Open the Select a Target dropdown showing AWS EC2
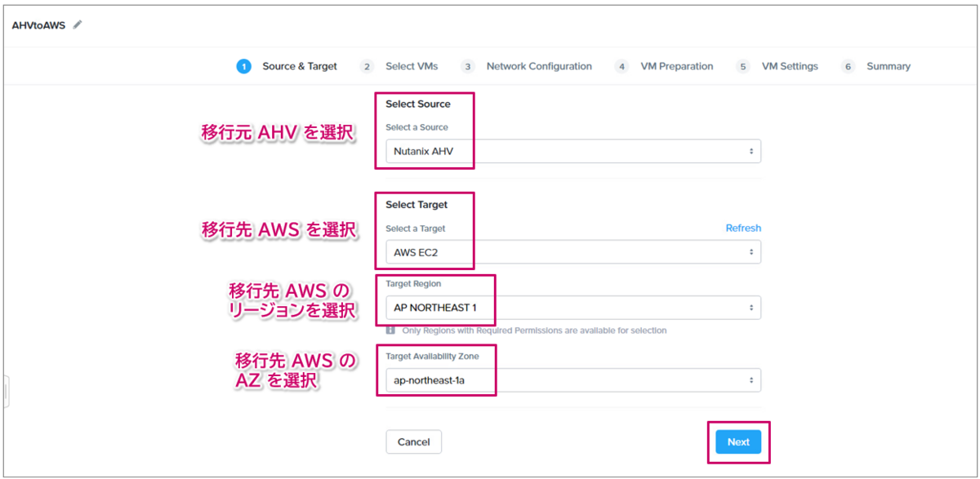Image resolution: width=980 pixels, height=479 pixels. 573,252
